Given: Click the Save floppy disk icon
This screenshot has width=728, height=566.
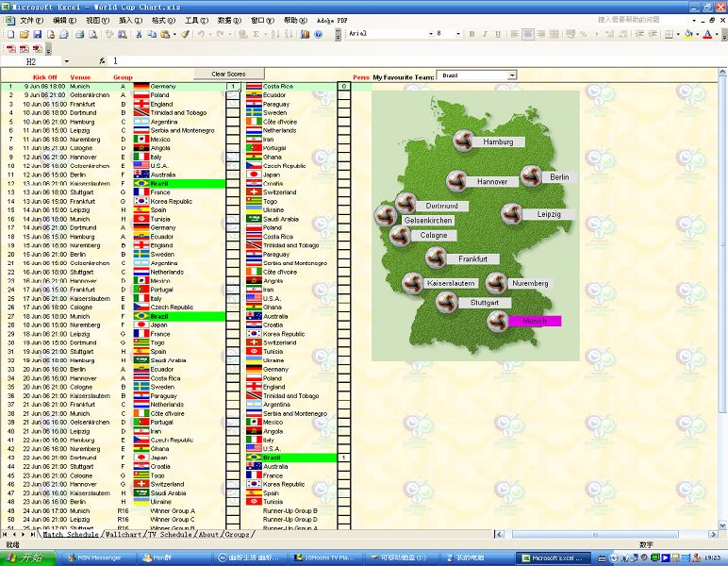Looking at the screenshot, I should pyautogui.click(x=38, y=34).
